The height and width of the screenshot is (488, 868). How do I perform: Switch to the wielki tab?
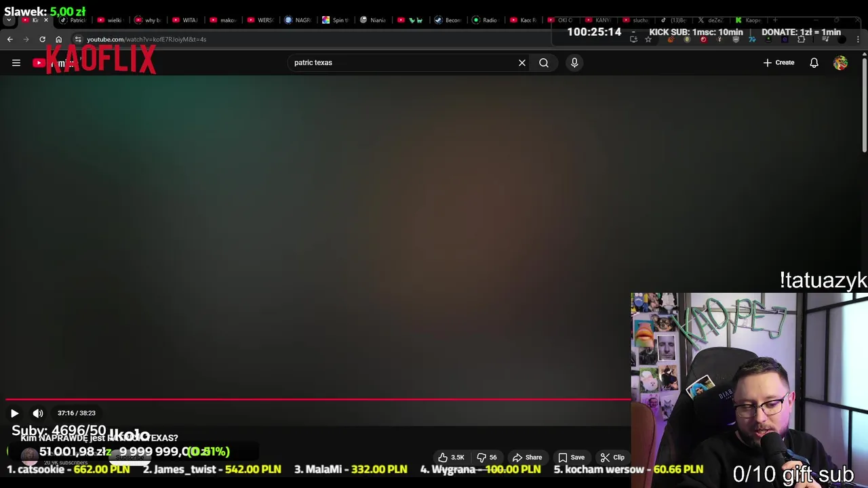(111, 20)
